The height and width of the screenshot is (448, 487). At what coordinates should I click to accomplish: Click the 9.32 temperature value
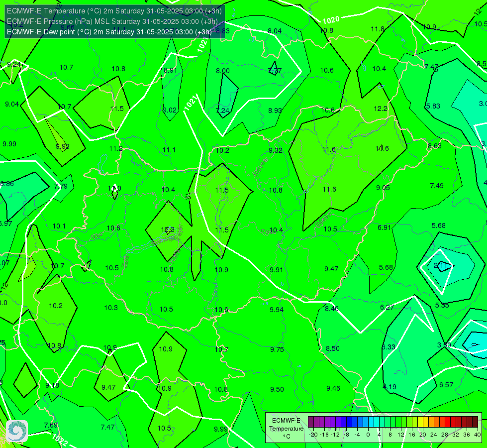click(276, 150)
